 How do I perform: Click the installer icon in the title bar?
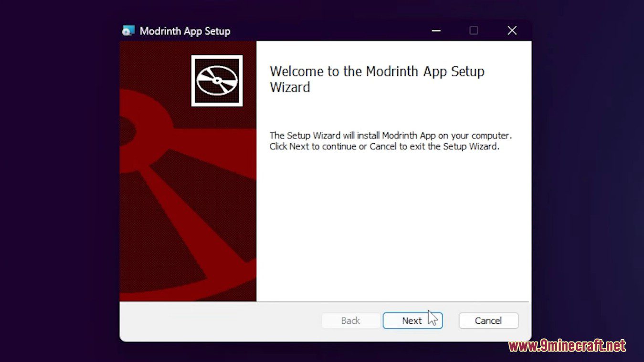click(x=128, y=31)
